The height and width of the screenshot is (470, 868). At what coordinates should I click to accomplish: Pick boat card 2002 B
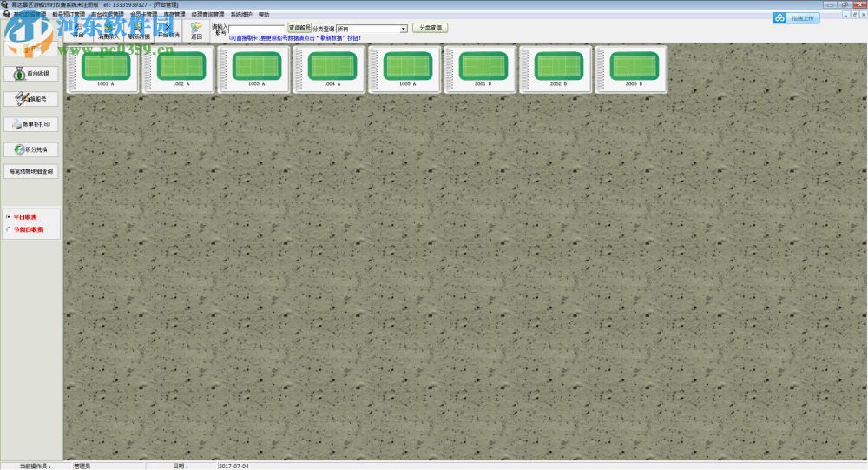coord(556,69)
